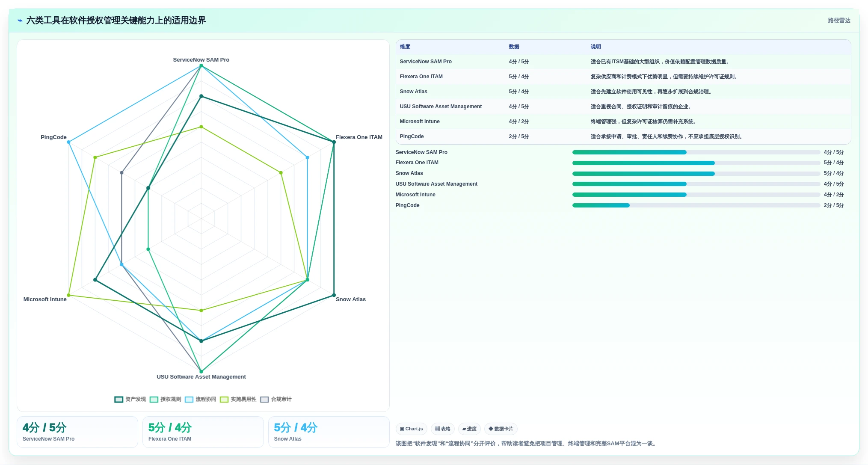Open Flexera One ITAM summary card
Image resolution: width=868 pixels, height=465 pixels.
click(203, 432)
